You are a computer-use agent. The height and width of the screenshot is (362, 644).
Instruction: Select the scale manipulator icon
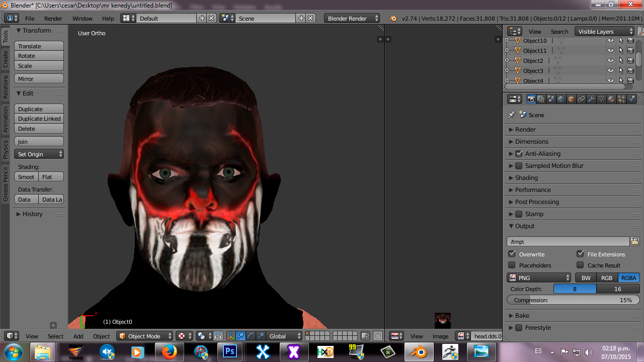coord(260,336)
